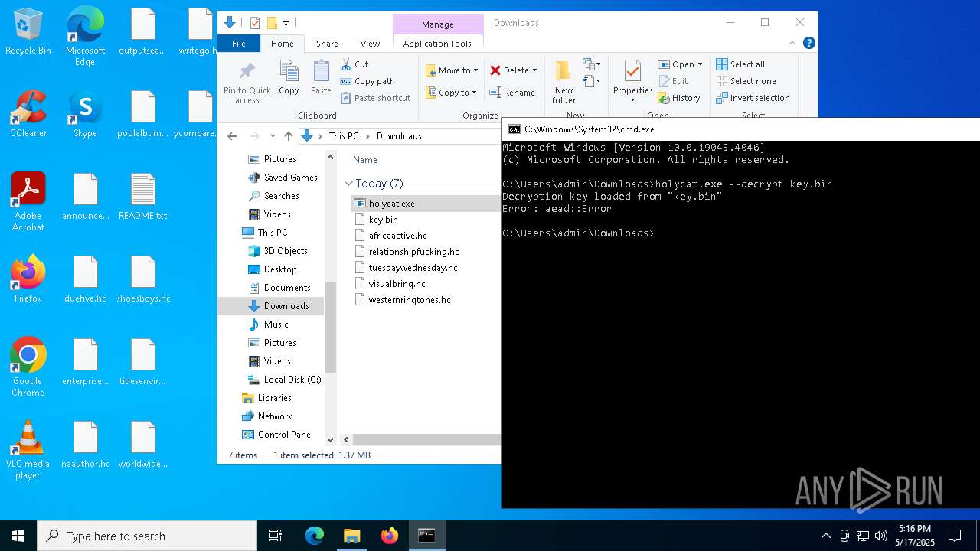This screenshot has width=980, height=551.
Task: Go up one folder level arrow
Action: (289, 136)
